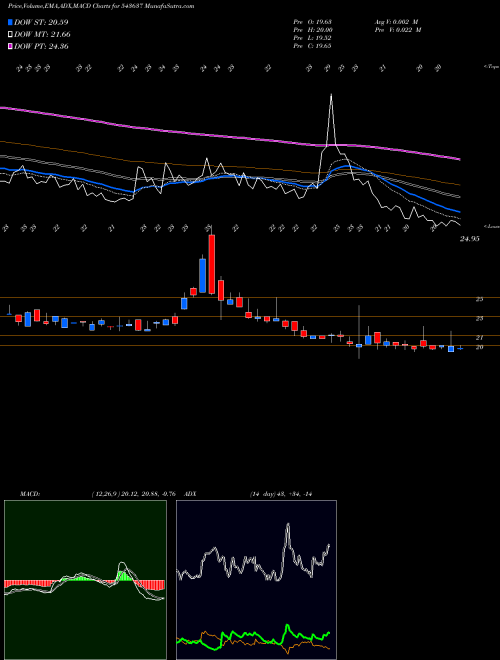
Task: Click the magenta DOW PT legend swatch
Action: (10, 46)
